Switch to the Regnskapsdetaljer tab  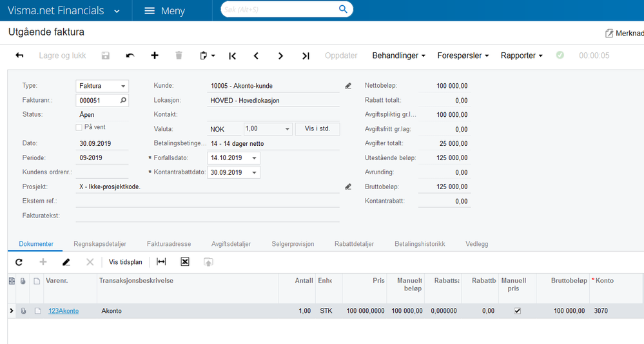click(100, 244)
